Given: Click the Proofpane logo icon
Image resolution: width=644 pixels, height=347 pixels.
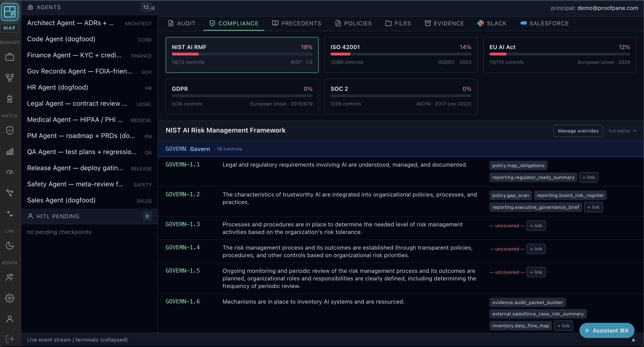Looking at the screenshot, I should pos(10,12).
